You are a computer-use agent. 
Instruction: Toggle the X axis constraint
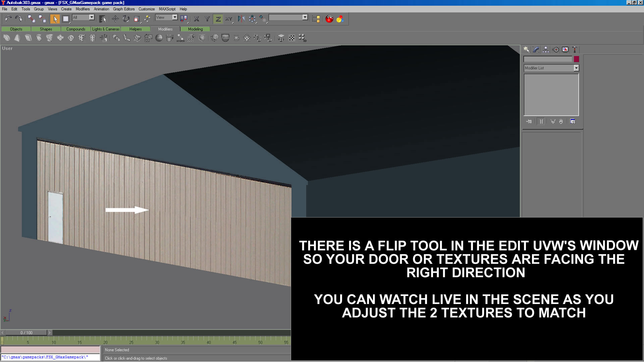197,19
